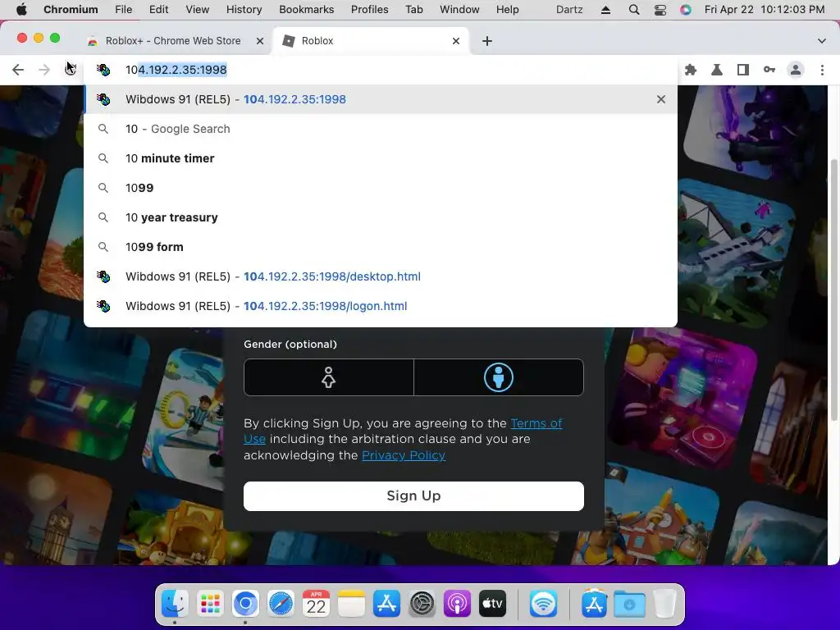Image resolution: width=840 pixels, height=630 pixels.
Task: Open Launchpad in the Dock
Action: point(210,604)
